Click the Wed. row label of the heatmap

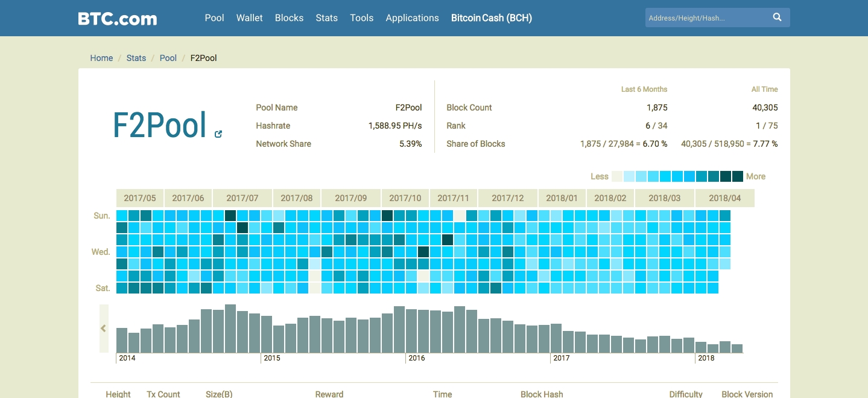[101, 252]
